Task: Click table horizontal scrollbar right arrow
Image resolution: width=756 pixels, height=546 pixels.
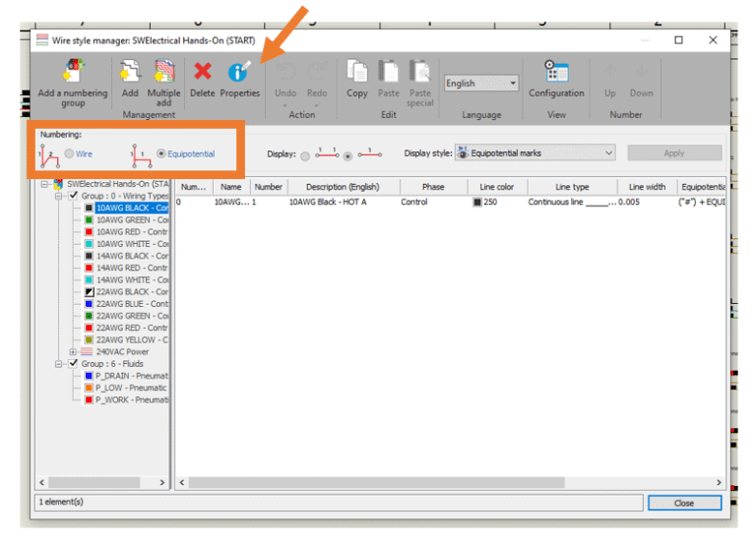Action: point(719,482)
